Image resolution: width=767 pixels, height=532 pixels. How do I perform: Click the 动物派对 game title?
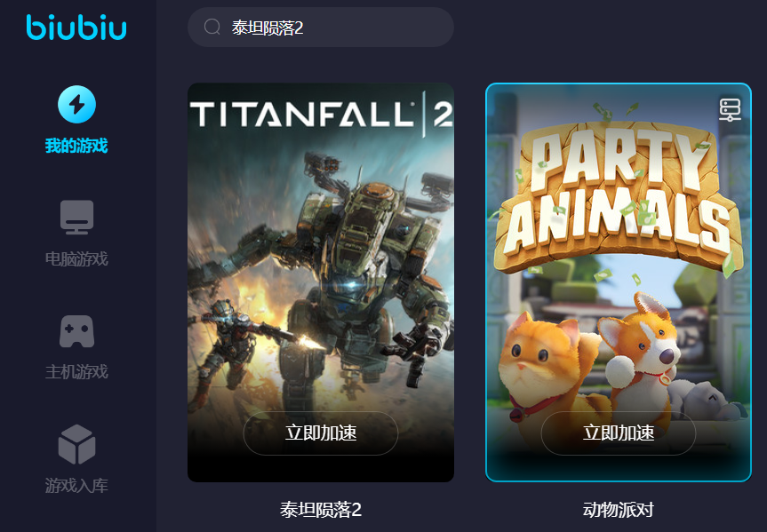(619, 510)
